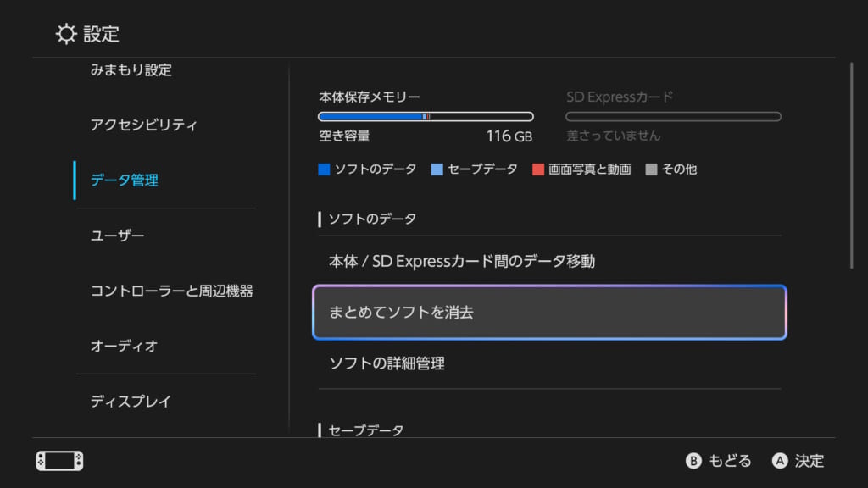Click the gray その他 legend square

651,169
